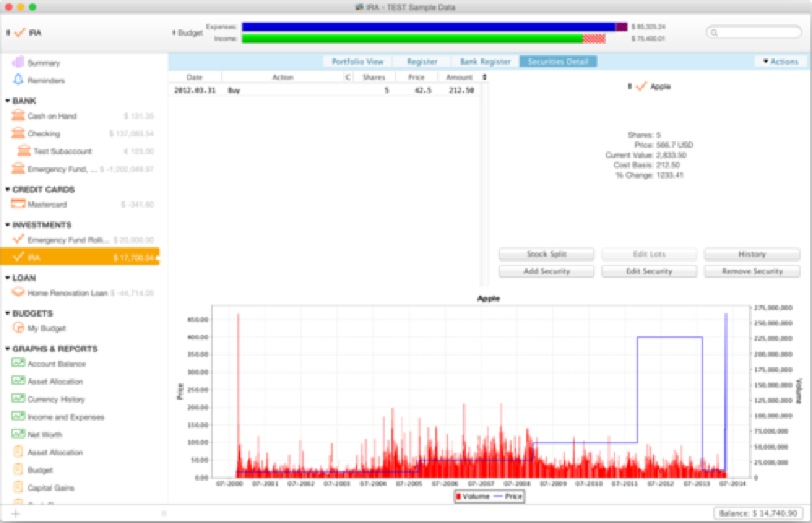Click the Edit Security button

click(649, 271)
